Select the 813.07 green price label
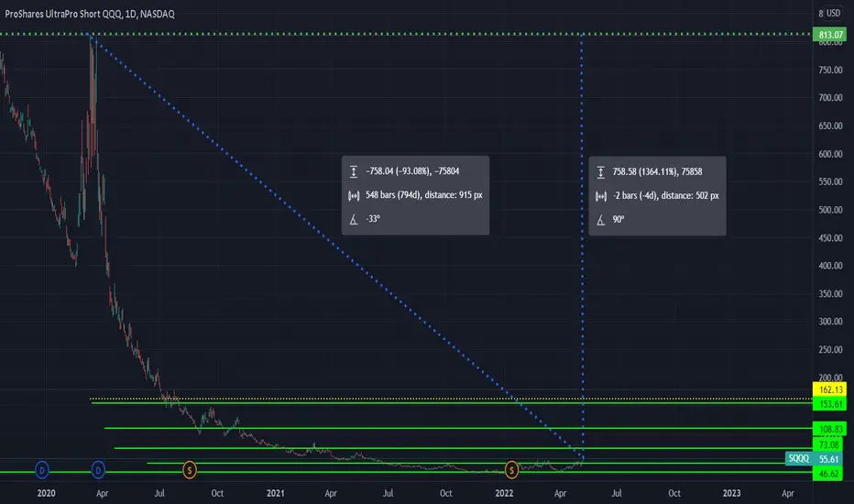The image size is (854, 504). [829, 34]
